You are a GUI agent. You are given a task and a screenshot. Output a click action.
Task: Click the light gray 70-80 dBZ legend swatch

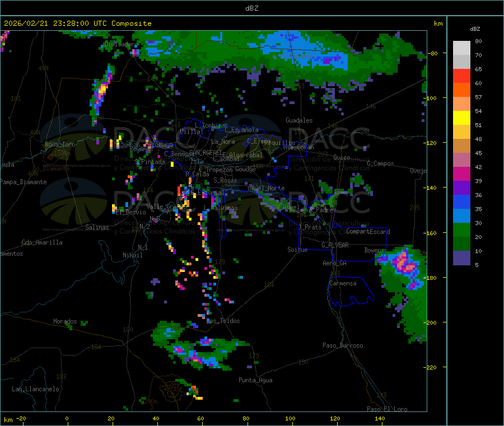(461, 48)
